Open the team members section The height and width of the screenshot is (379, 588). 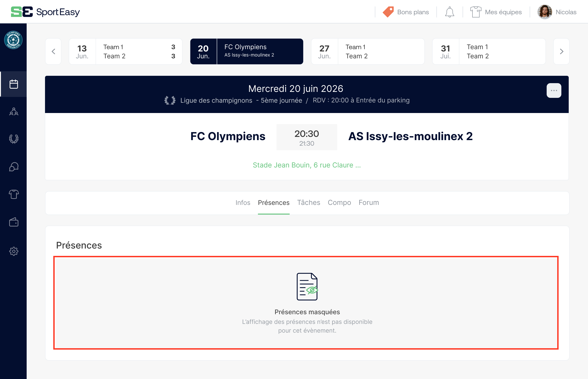pos(14,112)
